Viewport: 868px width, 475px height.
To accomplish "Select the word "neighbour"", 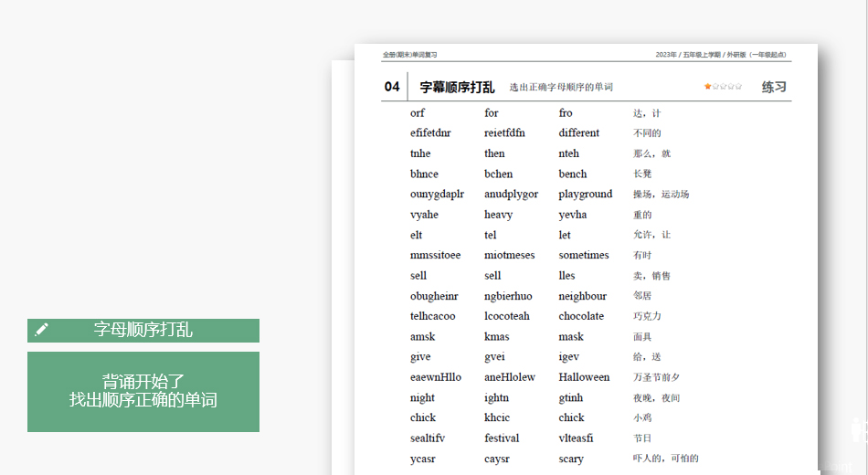I will (x=582, y=296).
